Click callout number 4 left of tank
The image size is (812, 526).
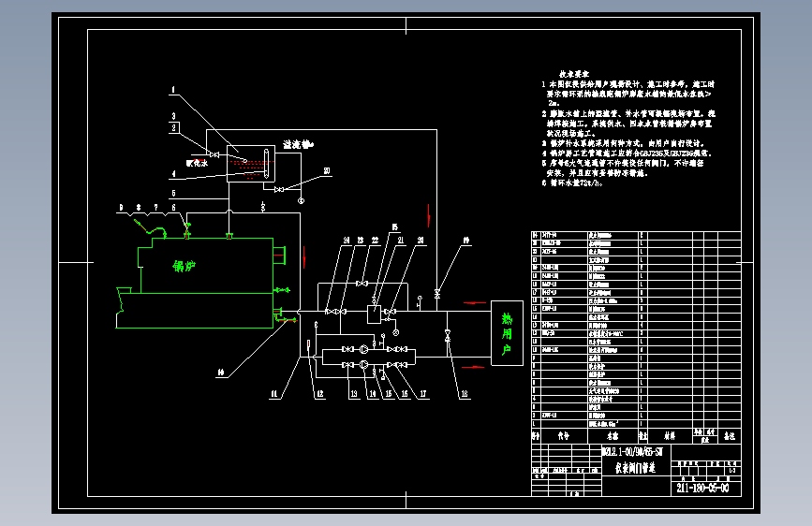[x=173, y=174]
